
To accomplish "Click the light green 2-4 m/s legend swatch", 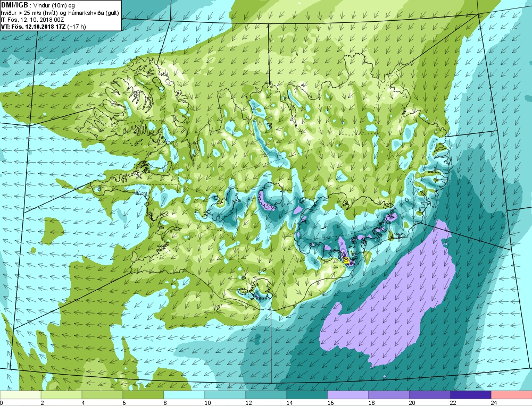I will (x=61, y=395).
